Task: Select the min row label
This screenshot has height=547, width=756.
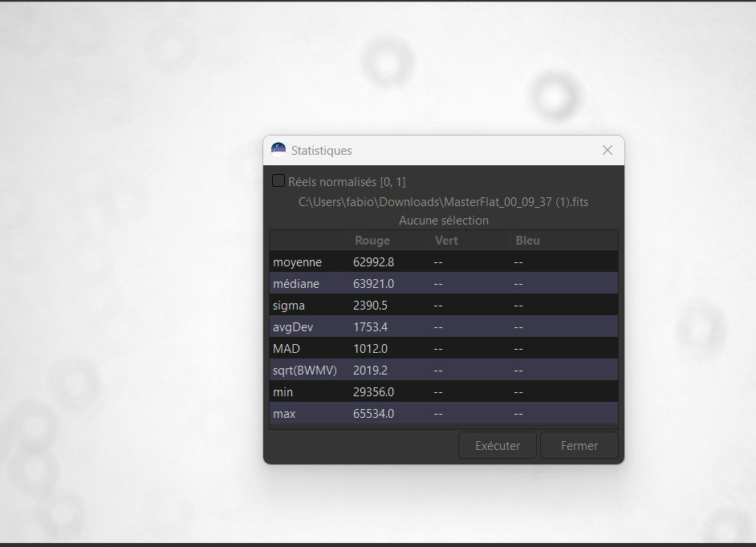Action: [x=283, y=392]
